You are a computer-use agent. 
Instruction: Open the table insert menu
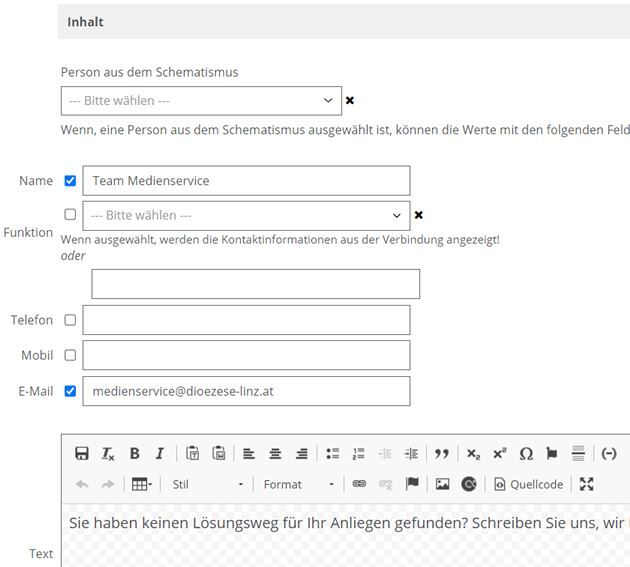(142, 484)
